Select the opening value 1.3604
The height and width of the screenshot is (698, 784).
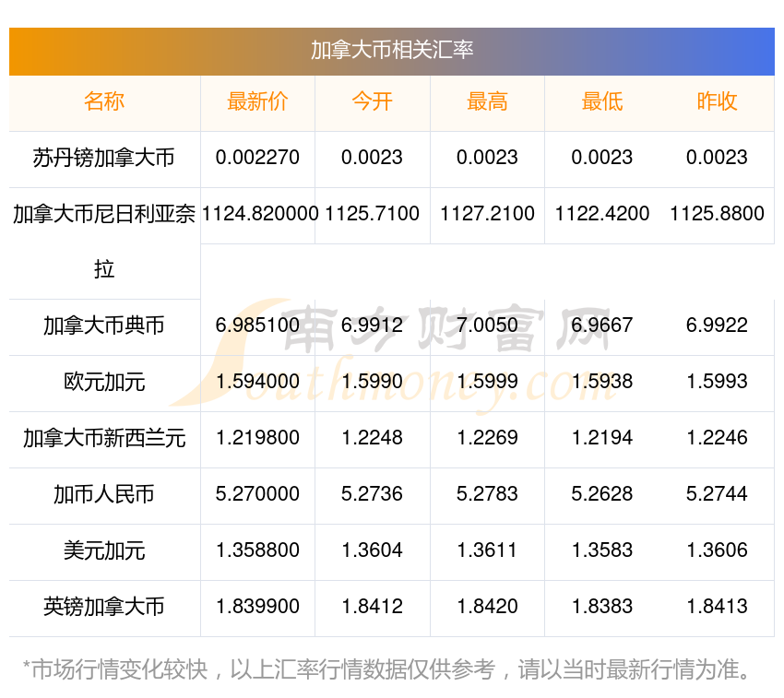[372, 550]
